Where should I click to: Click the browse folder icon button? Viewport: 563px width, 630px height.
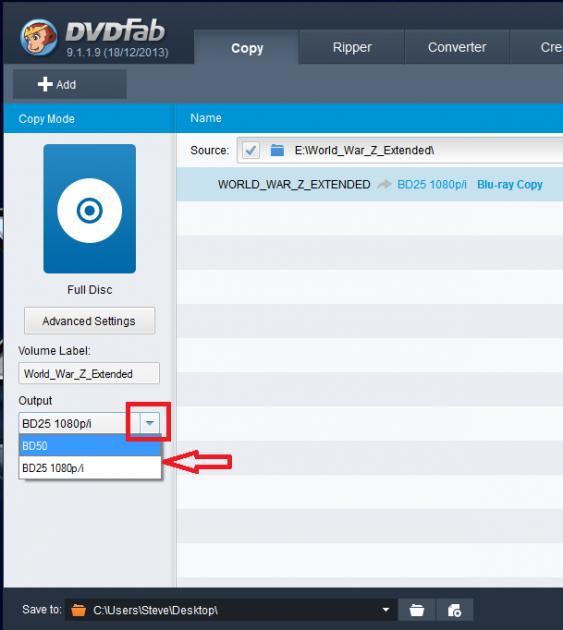(417, 610)
